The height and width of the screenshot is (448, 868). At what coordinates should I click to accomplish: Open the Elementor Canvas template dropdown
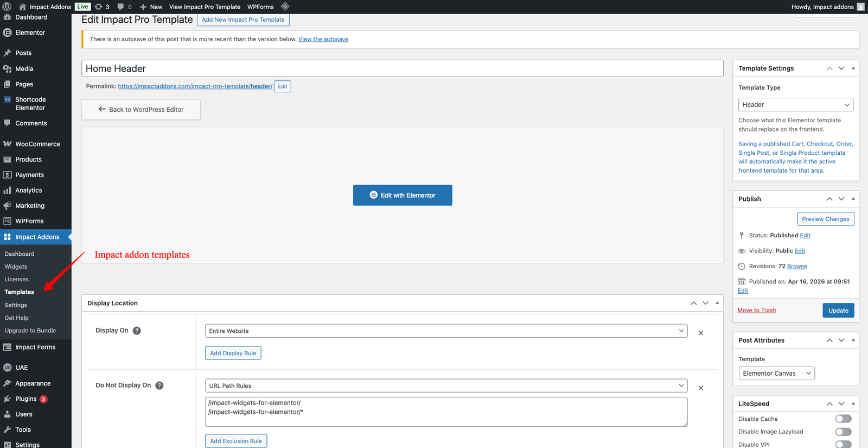point(776,373)
